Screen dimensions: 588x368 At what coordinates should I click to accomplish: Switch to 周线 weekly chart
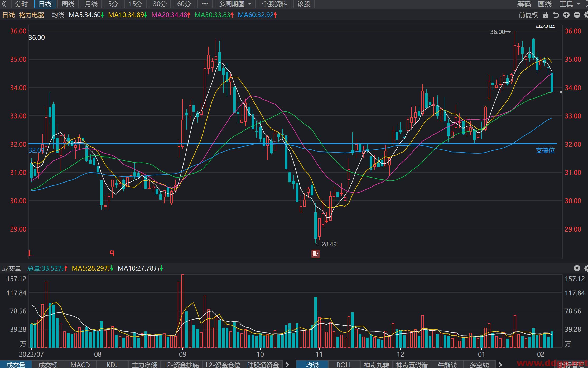click(68, 4)
